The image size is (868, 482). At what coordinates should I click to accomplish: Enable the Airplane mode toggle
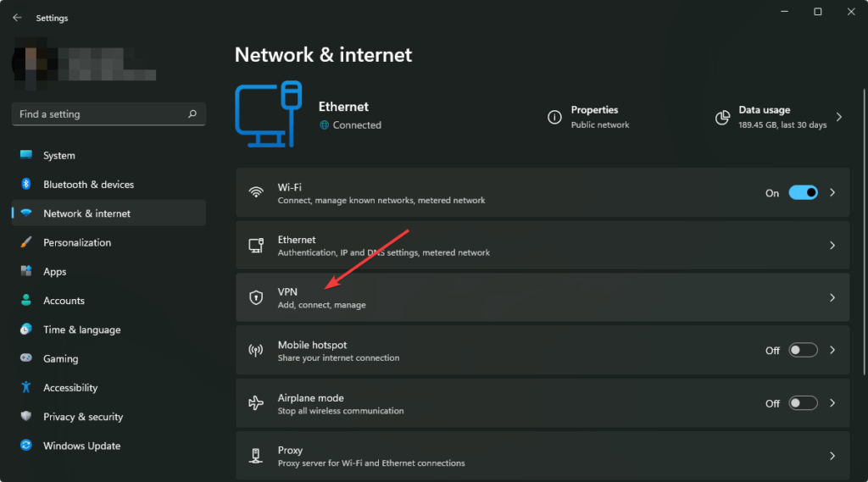[804, 403]
